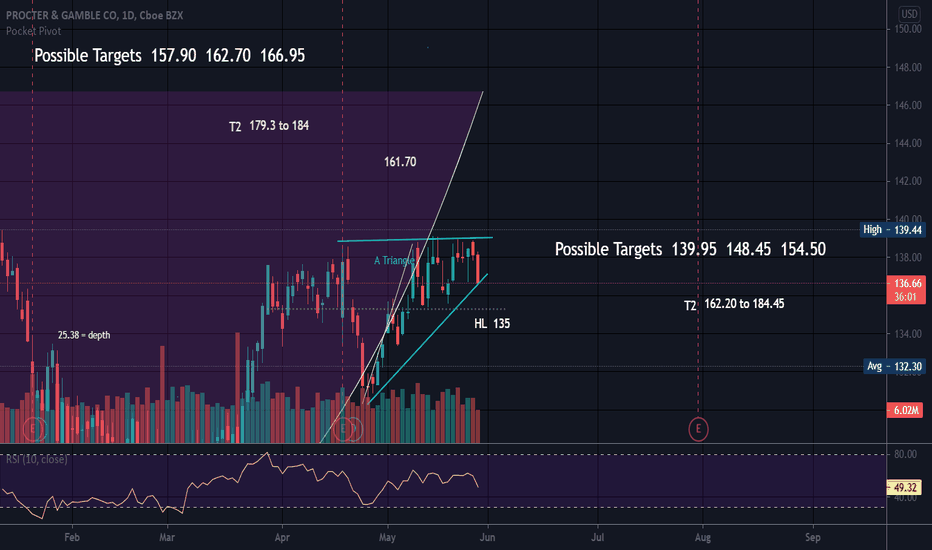Screen dimensions: 932x550
Task: Click the Apr label on time axis
Action: (x=282, y=537)
